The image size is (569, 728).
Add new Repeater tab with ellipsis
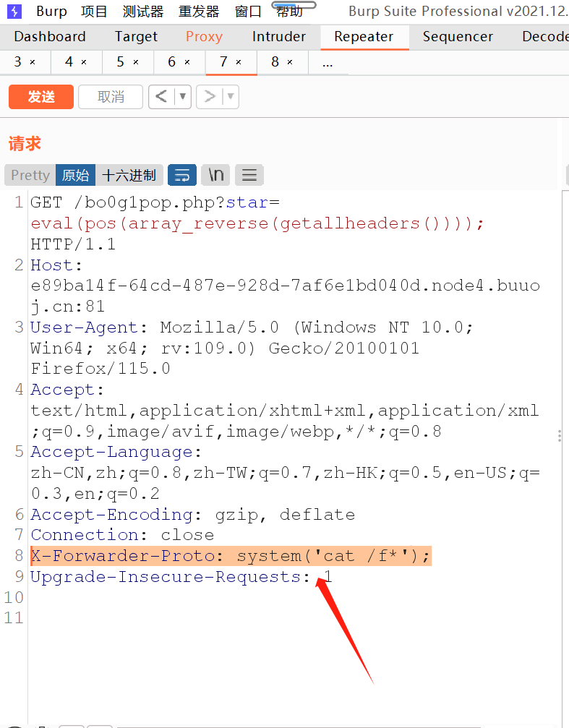(328, 63)
